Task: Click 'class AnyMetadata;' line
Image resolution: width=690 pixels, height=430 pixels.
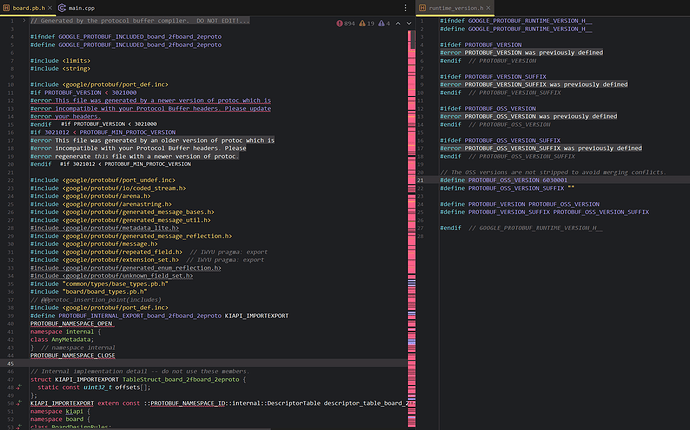Action: [x=62, y=339]
